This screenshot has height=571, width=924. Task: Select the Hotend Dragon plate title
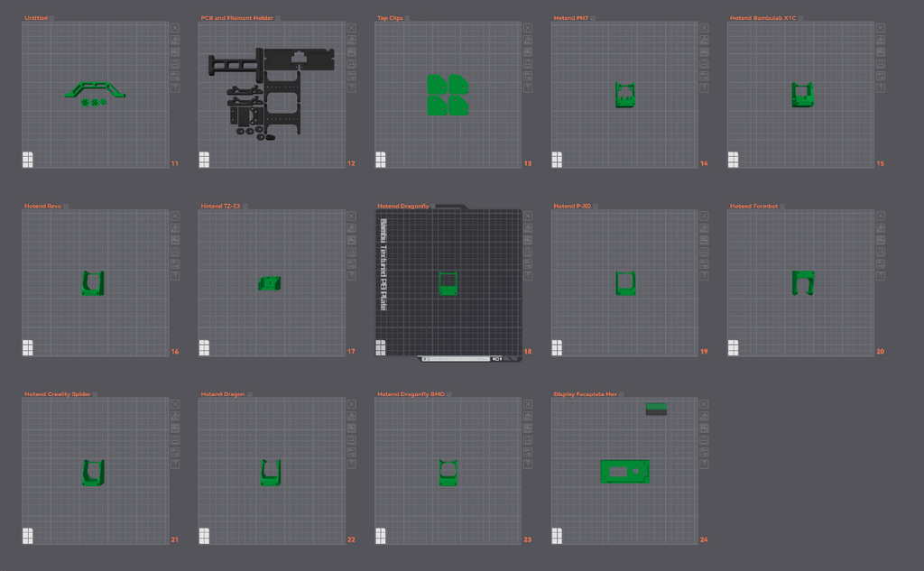tap(222, 394)
